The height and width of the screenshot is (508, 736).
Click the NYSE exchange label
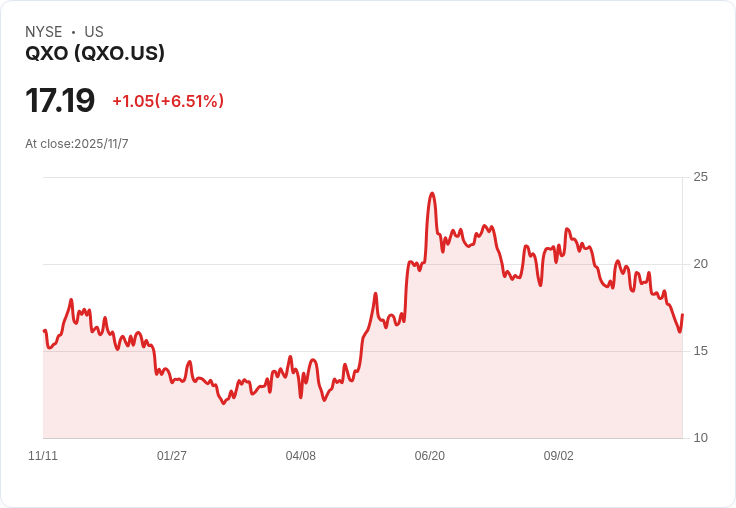(x=44, y=32)
